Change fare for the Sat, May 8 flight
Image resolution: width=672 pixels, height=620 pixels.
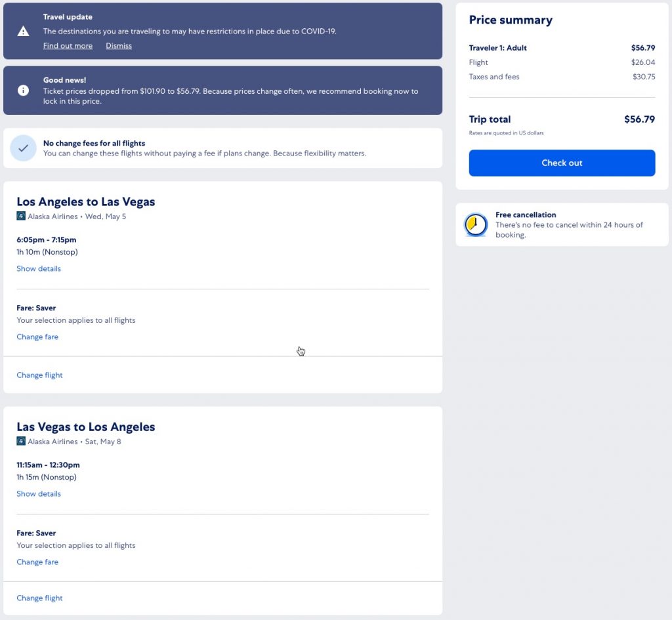tap(37, 562)
